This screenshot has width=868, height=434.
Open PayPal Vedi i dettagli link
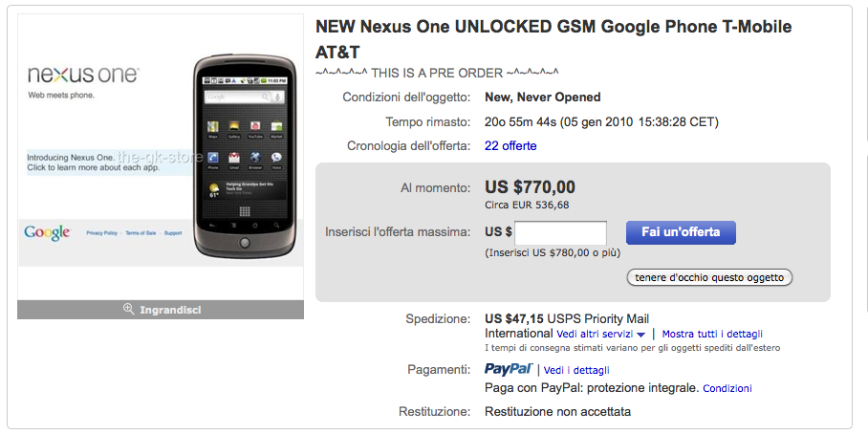coord(576,370)
